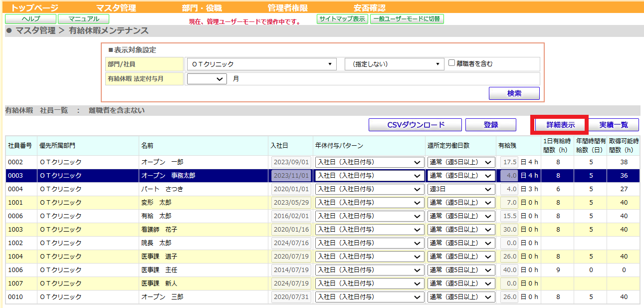Open 週所定労働日数 dropdown for 有給 太郎
This screenshot has height=308, width=644.
point(461,216)
